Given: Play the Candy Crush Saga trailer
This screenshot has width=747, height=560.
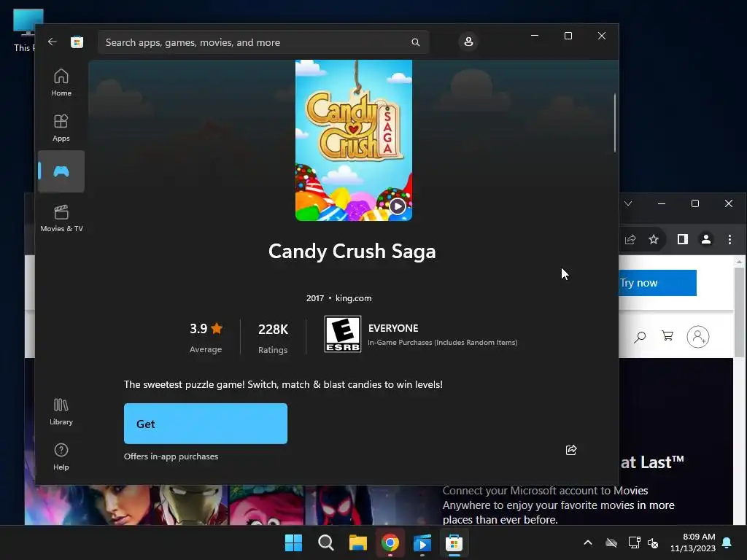Looking at the screenshot, I should pos(398,206).
